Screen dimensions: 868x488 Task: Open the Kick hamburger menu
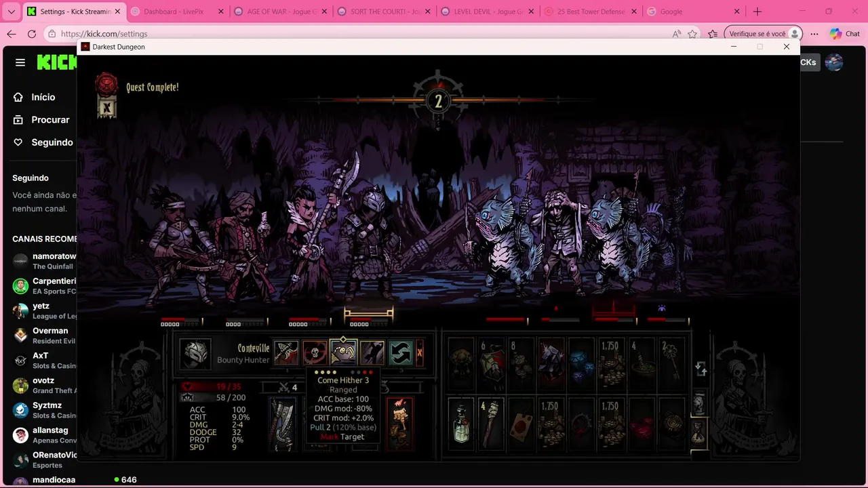coord(20,62)
